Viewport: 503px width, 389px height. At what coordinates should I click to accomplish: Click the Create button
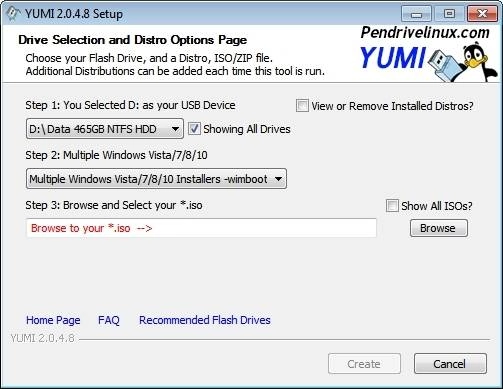tap(364, 364)
